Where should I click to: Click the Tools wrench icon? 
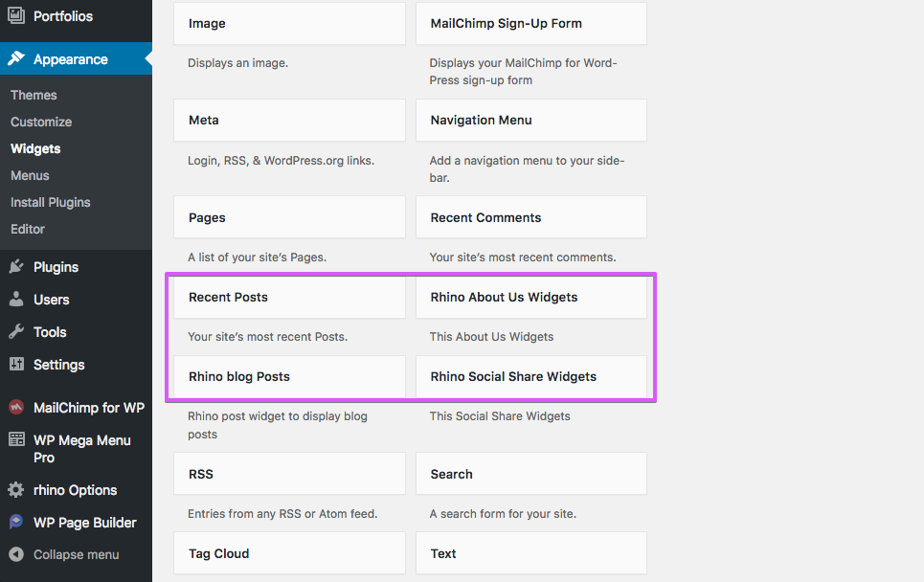coord(16,331)
